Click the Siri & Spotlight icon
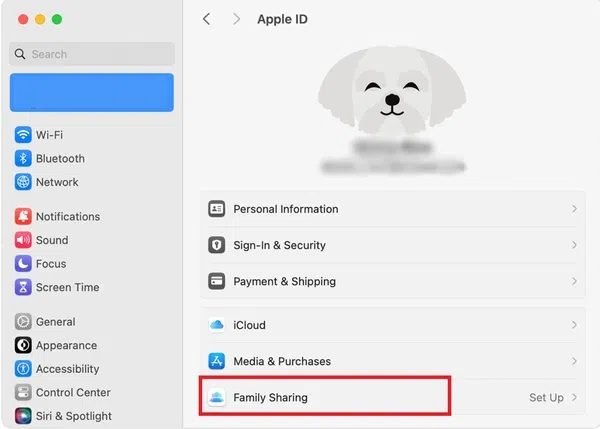The height and width of the screenshot is (429, 600). tap(23, 416)
